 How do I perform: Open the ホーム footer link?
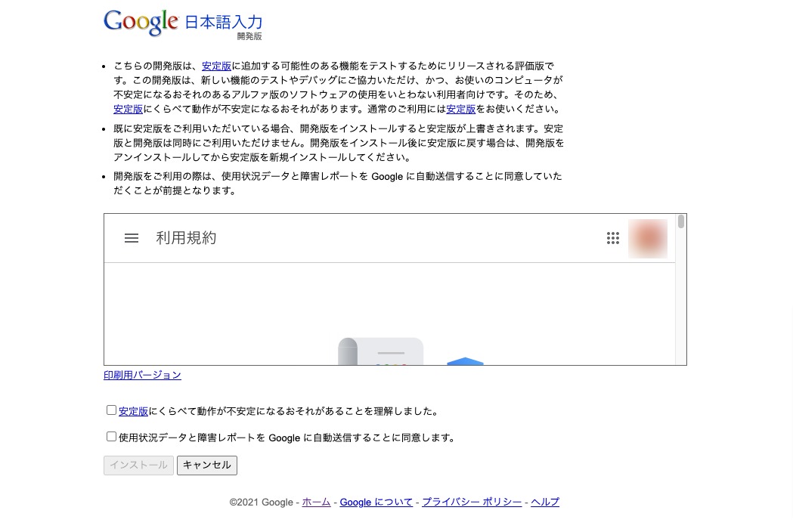pos(316,502)
